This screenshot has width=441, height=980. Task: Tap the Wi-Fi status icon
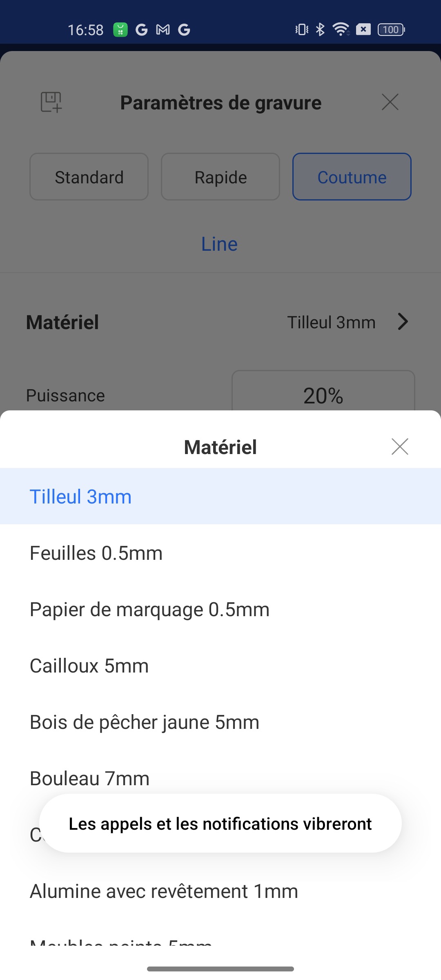pos(341,29)
